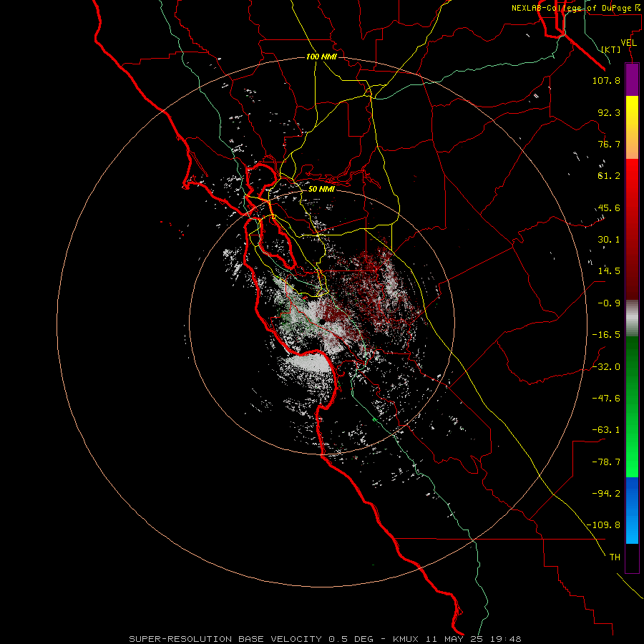Select the -63.1 velocity scale label

pyautogui.click(x=606, y=430)
